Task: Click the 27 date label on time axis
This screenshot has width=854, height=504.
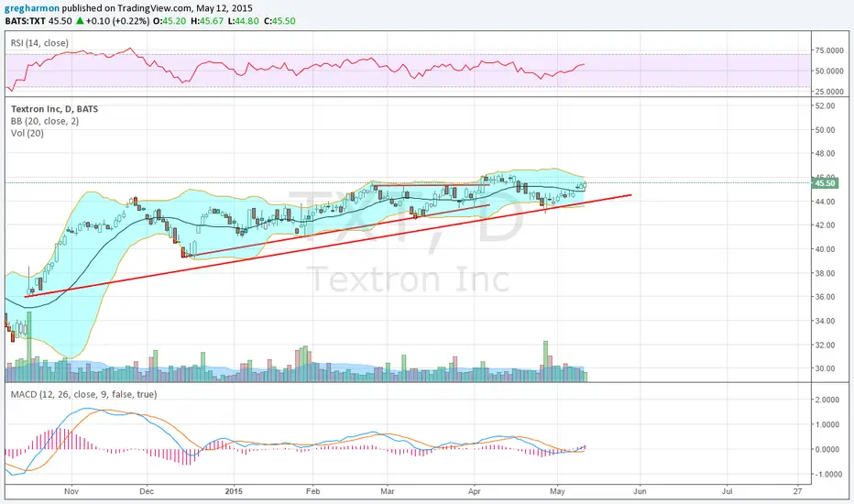Action: [x=797, y=491]
